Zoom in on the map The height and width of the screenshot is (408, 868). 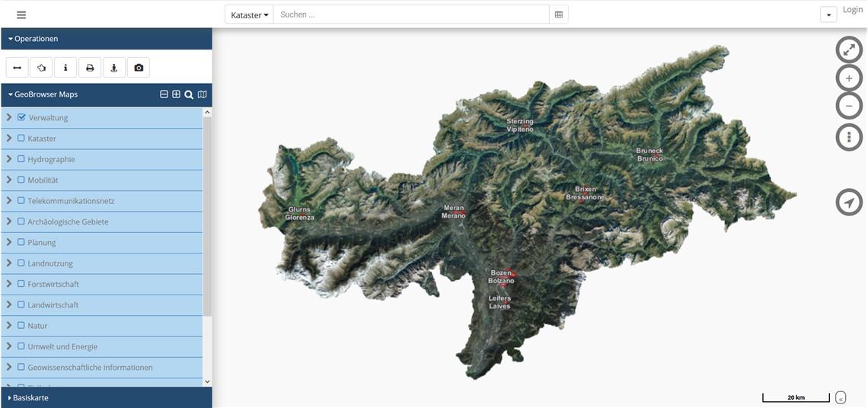point(849,78)
